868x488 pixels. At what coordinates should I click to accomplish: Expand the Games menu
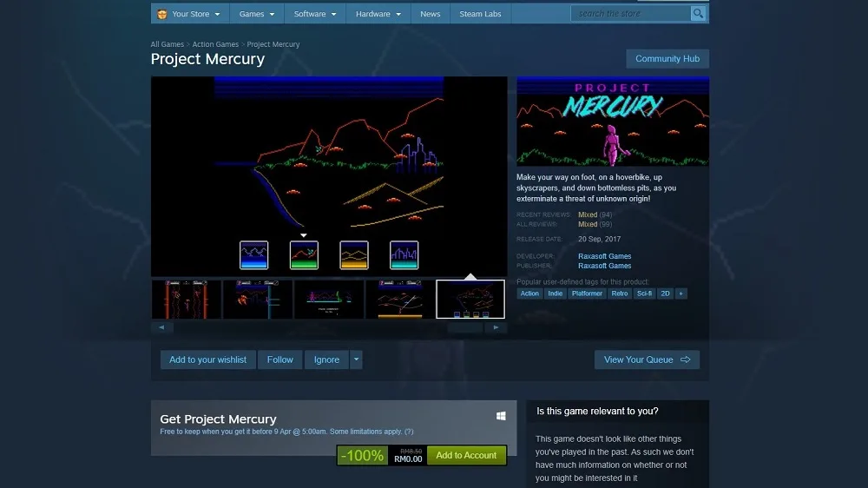click(256, 14)
